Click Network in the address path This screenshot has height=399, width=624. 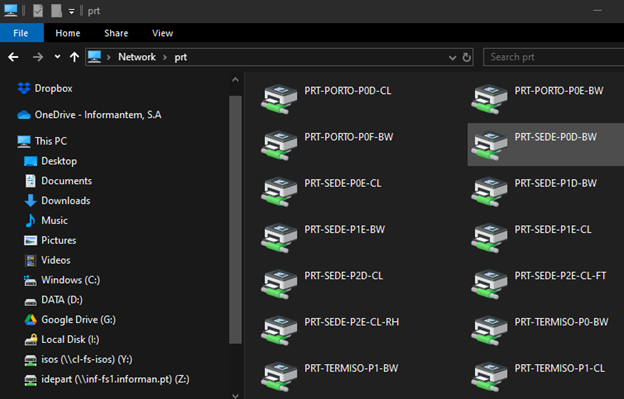[x=137, y=57]
